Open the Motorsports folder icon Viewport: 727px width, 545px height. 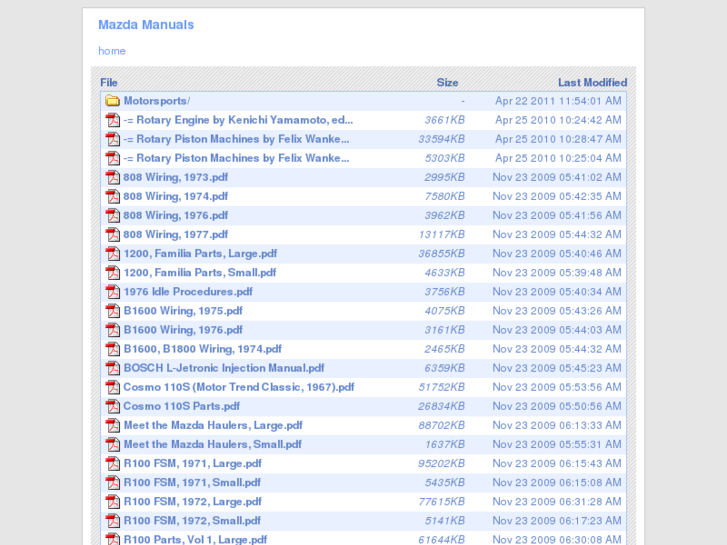pyautogui.click(x=112, y=101)
